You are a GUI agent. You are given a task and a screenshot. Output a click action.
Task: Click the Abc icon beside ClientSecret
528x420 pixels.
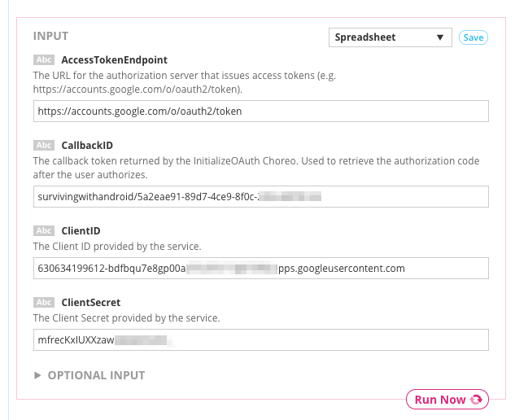pyautogui.click(x=44, y=302)
